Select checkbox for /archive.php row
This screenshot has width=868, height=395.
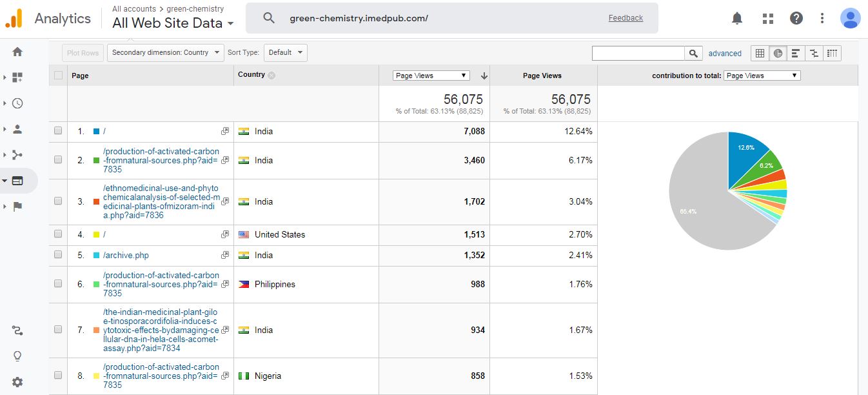(58, 255)
